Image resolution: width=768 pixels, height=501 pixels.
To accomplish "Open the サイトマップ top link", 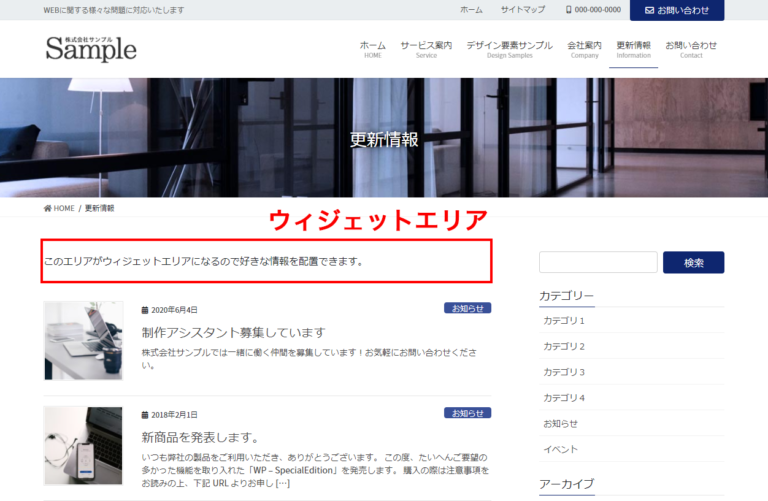I will coord(523,10).
